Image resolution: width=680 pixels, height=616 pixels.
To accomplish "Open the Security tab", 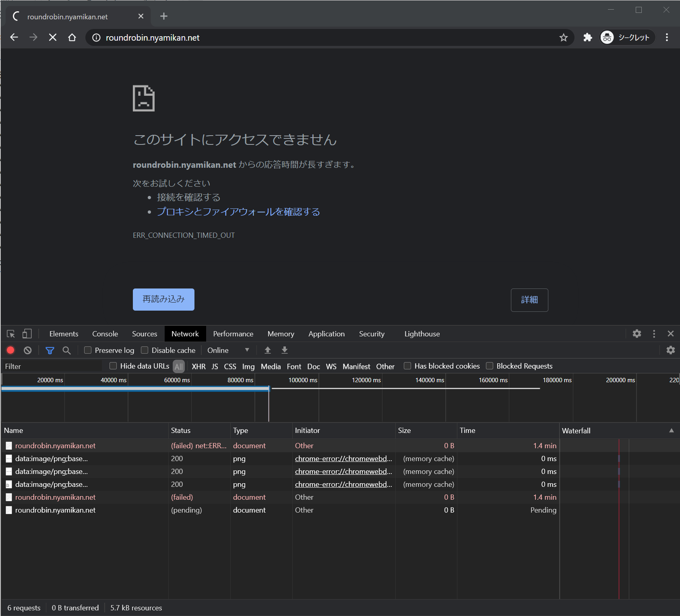I will coord(372,334).
